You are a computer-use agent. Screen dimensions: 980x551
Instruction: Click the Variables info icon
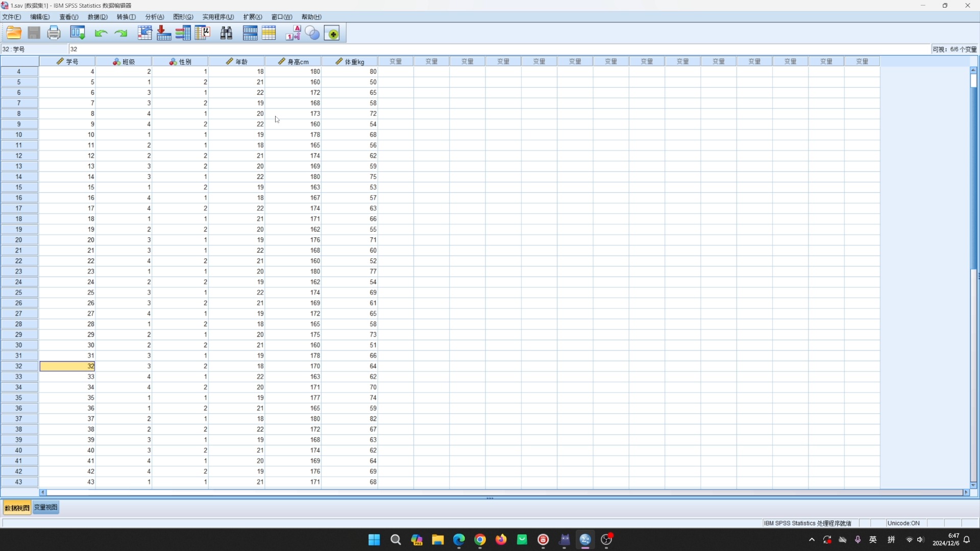point(183,33)
